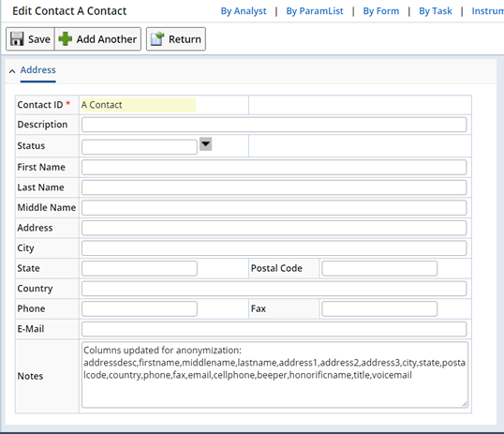
Task: Click inside the Postal Code field
Action: point(379,268)
